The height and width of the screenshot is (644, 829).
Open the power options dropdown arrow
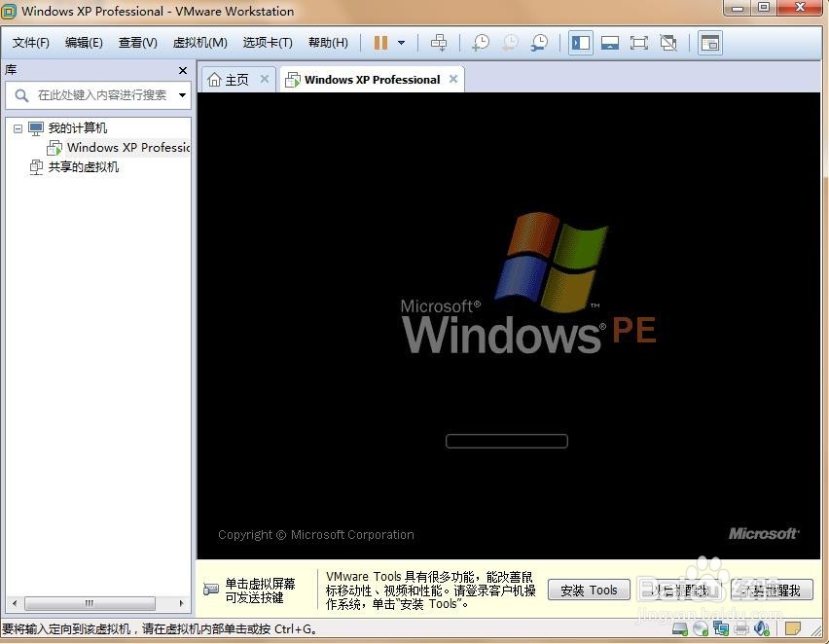point(401,43)
